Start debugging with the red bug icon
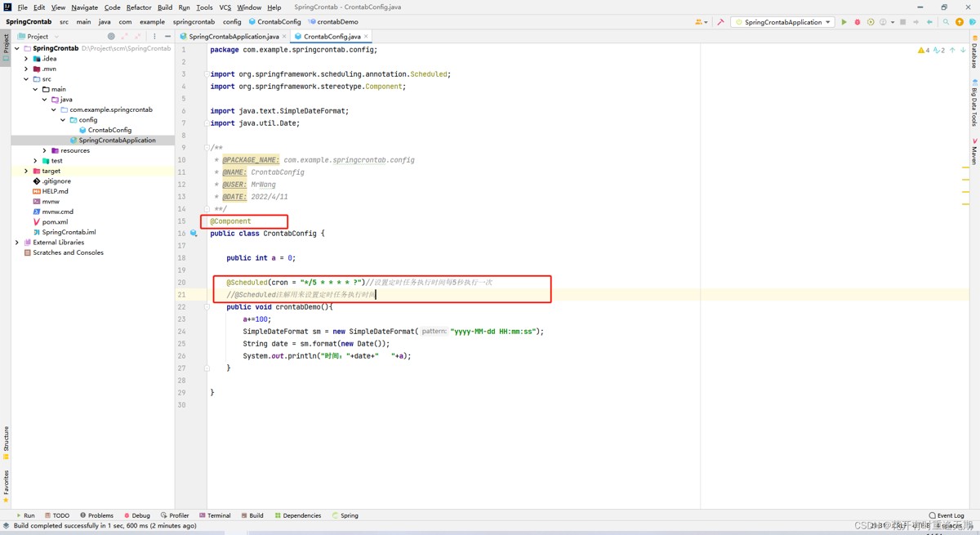 [857, 22]
